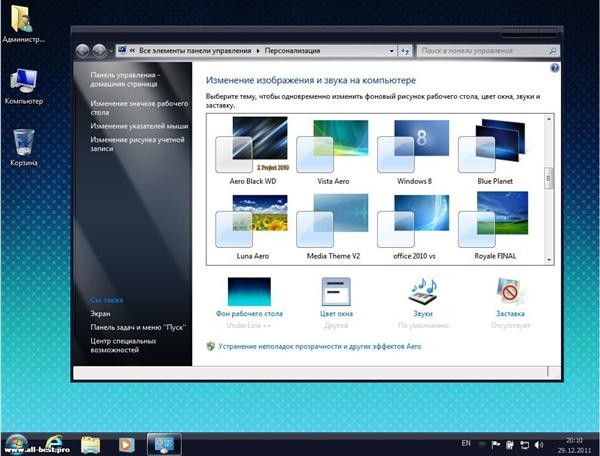600x456 pixels.
Task: Click the power tray icon next to the flag
Action: pyautogui.click(x=510, y=445)
